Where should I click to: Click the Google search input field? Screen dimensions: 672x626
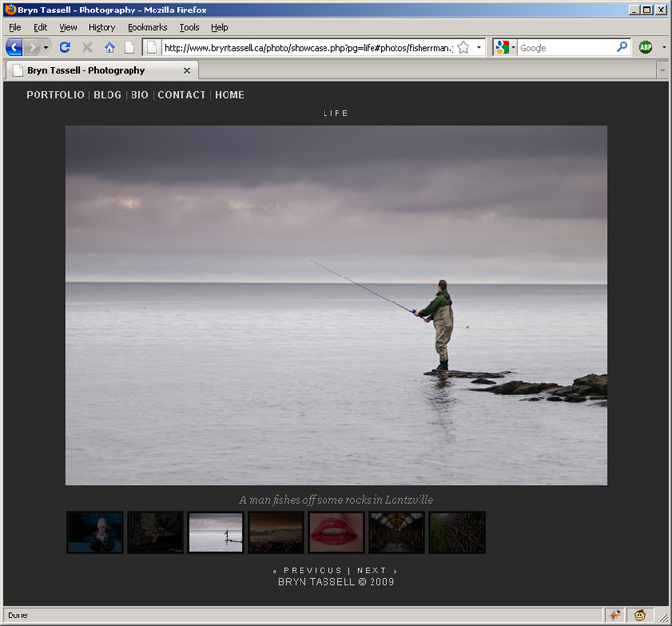click(566, 48)
